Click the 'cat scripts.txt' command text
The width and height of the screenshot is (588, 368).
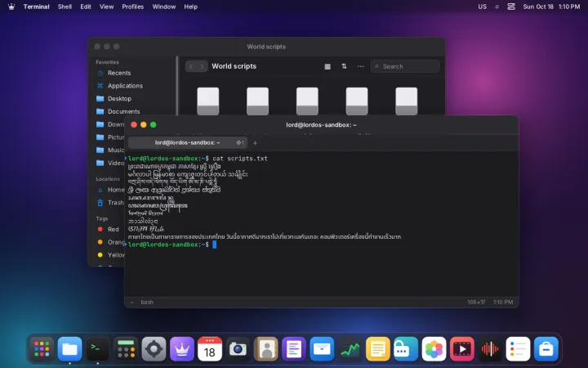[x=240, y=159]
